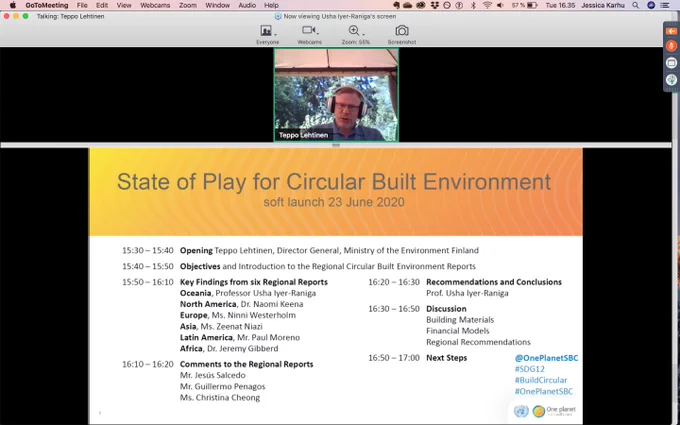Open the Siri icon in menu bar
Viewport: 680px width, 425px height.
coord(651,5)
